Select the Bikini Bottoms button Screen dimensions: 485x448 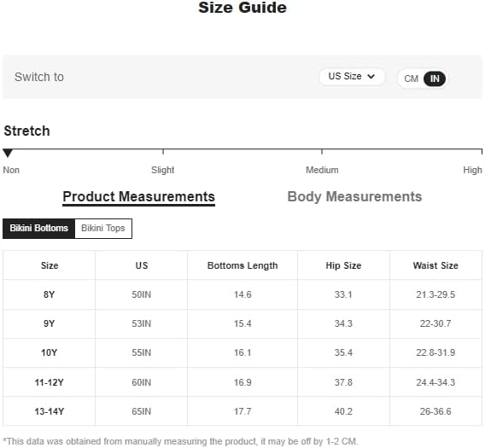tap(38, 228)
